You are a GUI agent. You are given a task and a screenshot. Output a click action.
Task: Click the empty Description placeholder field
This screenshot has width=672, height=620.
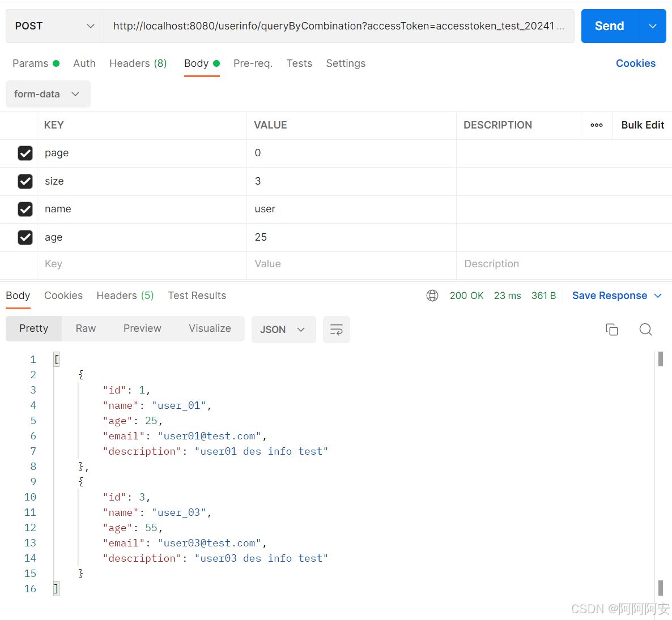564,264
